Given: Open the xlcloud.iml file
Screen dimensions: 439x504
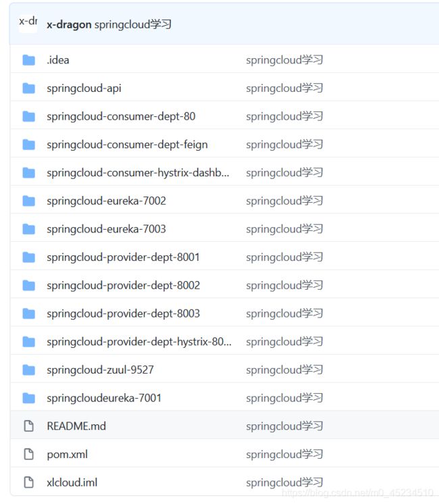Looking at the screenshot, I should 72,483.
